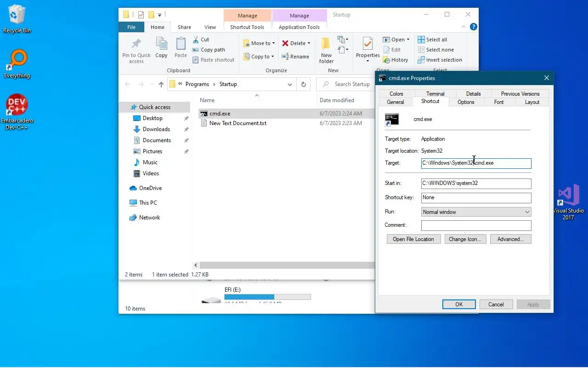Open the Explorer Help question mark icon

[473, 27]
